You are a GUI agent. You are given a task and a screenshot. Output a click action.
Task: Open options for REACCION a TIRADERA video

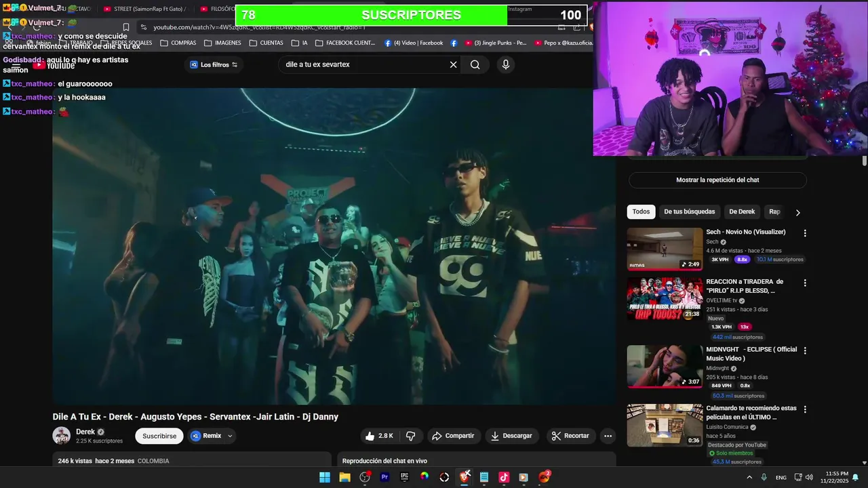(805, 283)
